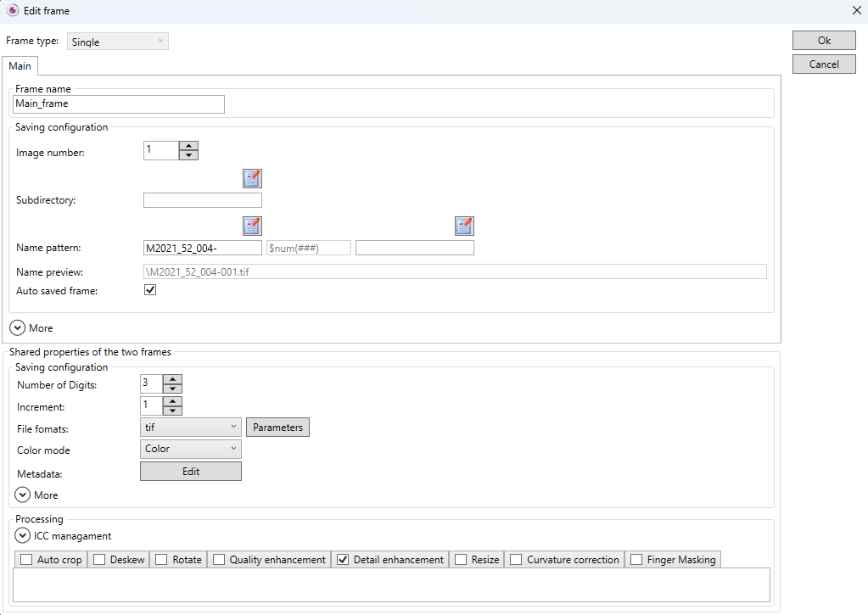Screen dimensions: 868x615
Task: Click the edit icon above the Name pattern field
Action: 251,226
